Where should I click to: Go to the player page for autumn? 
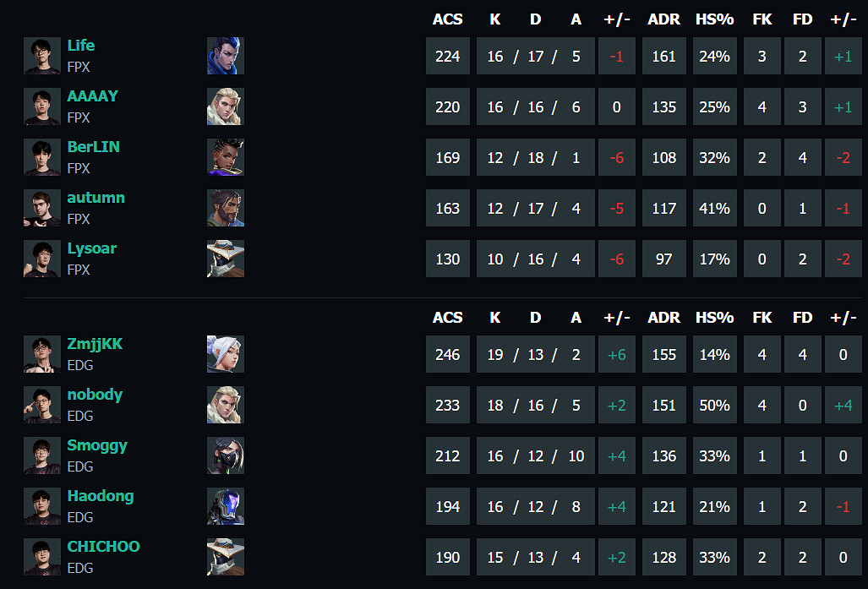click(96, 198)
